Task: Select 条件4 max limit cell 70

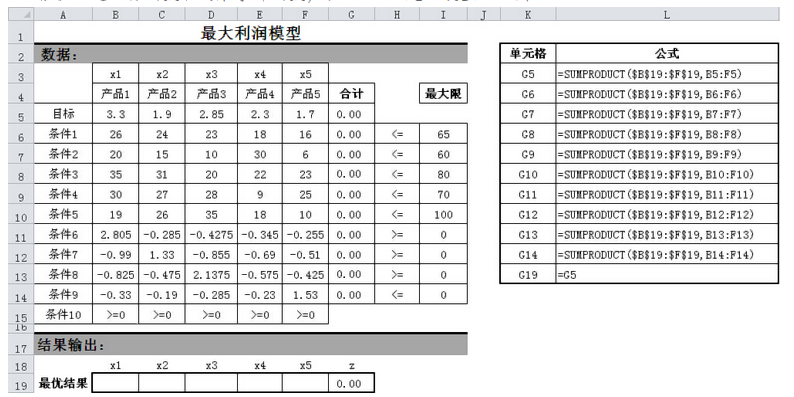Action: [x=443, y=194]
